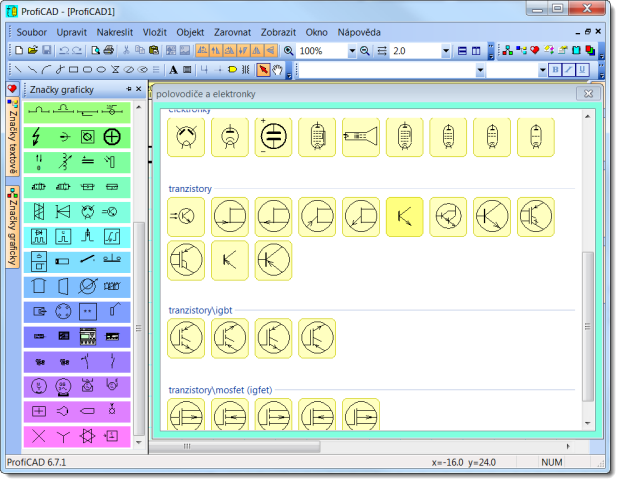Pick the highlighted bare transistor symbol

tap(405, 217)
